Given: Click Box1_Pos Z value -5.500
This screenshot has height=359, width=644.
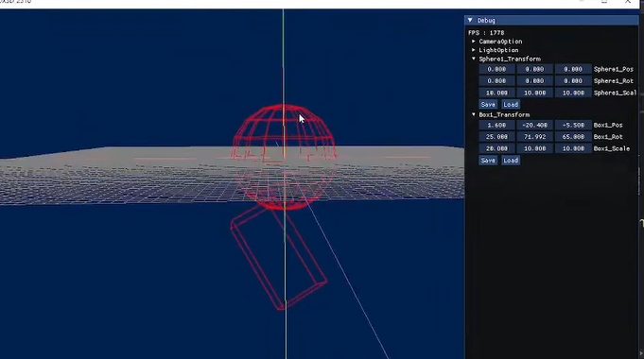Looking at the screenshot, I should pyautogui.click(x=573, y=125).
